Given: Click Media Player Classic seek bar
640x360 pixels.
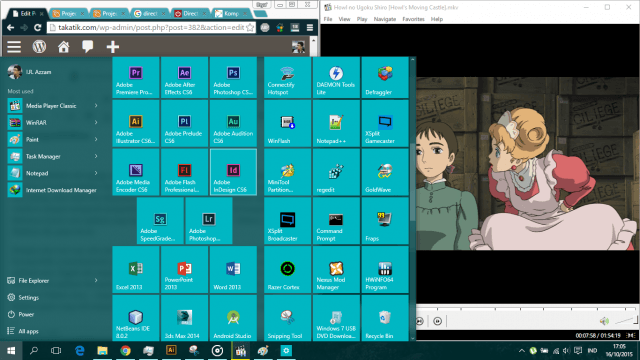Looking at the screenshot, I should (527, 309).
